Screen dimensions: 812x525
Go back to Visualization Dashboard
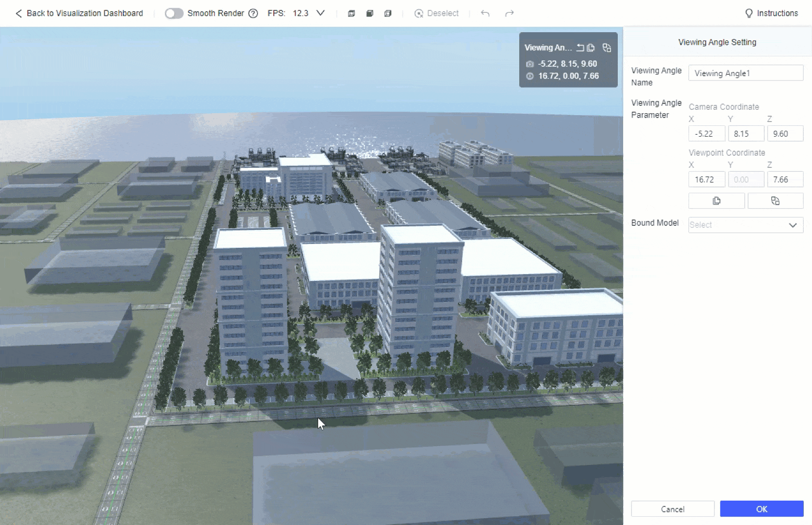79,13
